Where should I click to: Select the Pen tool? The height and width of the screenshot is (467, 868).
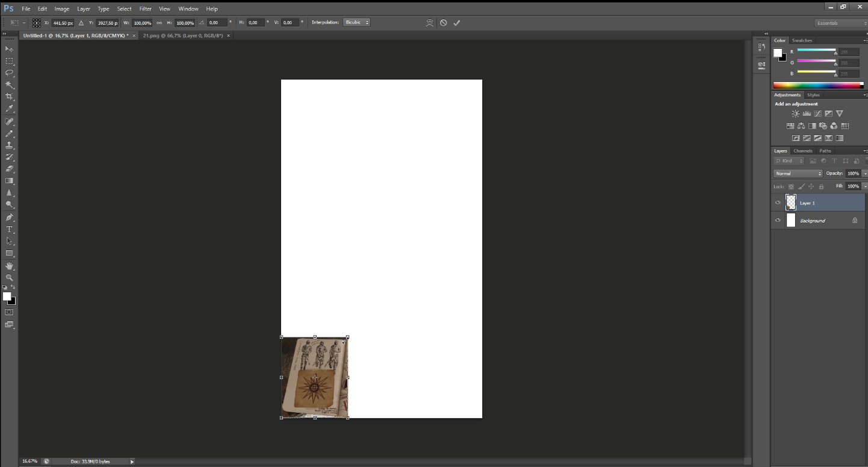click(9, 217)
